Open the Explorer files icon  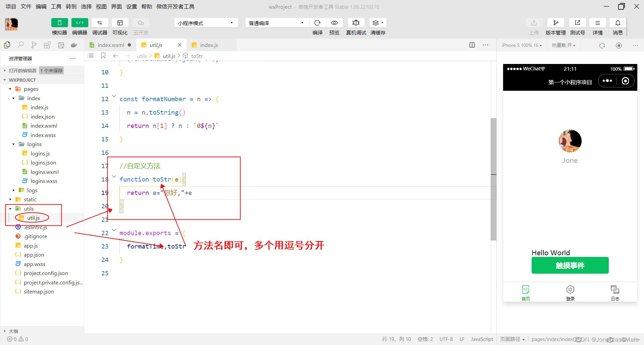[7, 45]
